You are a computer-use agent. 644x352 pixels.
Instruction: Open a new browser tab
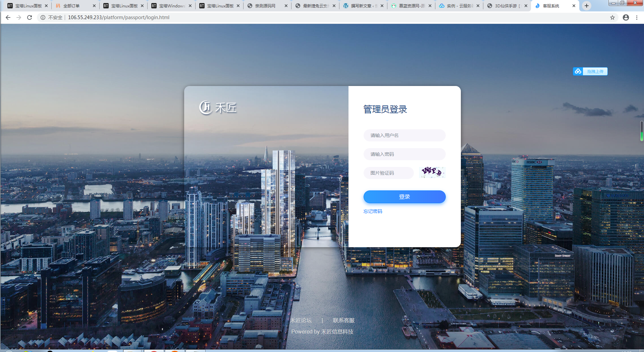(x=587, y=6)
